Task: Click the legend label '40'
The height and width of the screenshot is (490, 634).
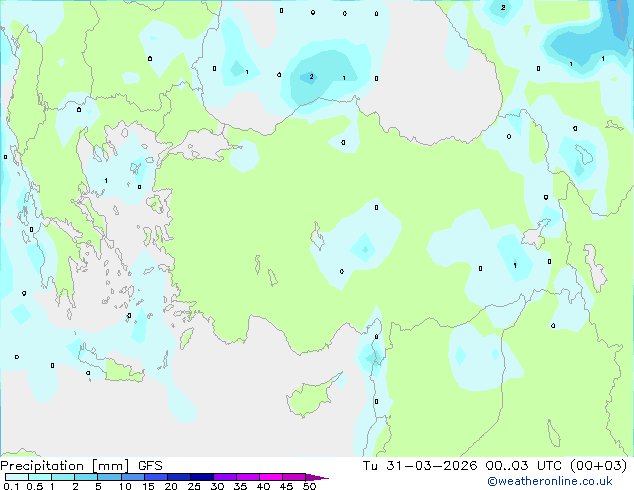Action: [263, 486]
